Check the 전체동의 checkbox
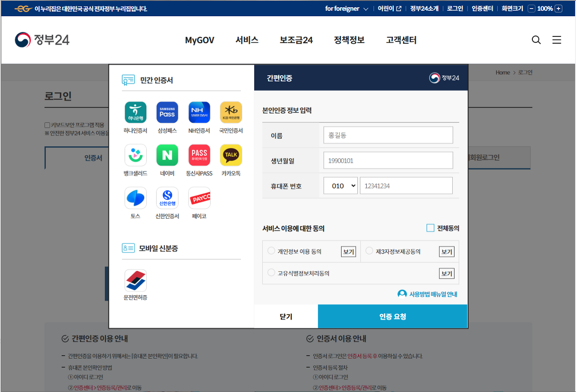This screenshot has height=392, width=576. pos(430,228)
